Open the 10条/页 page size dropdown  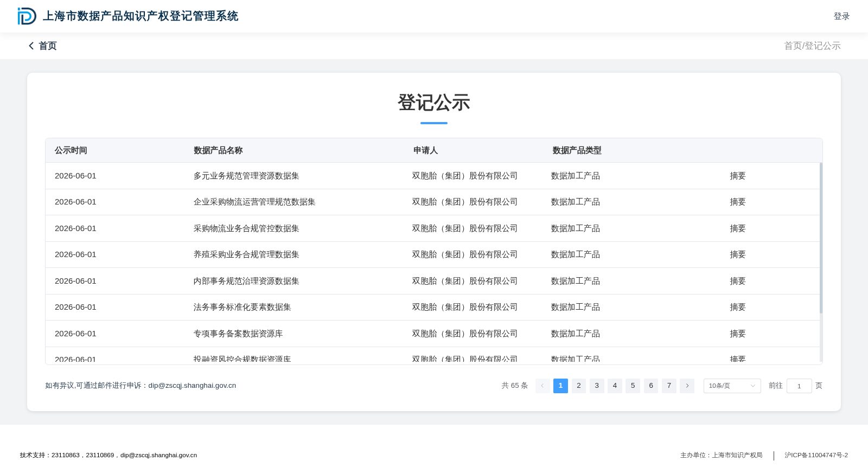tap(732, 386)
